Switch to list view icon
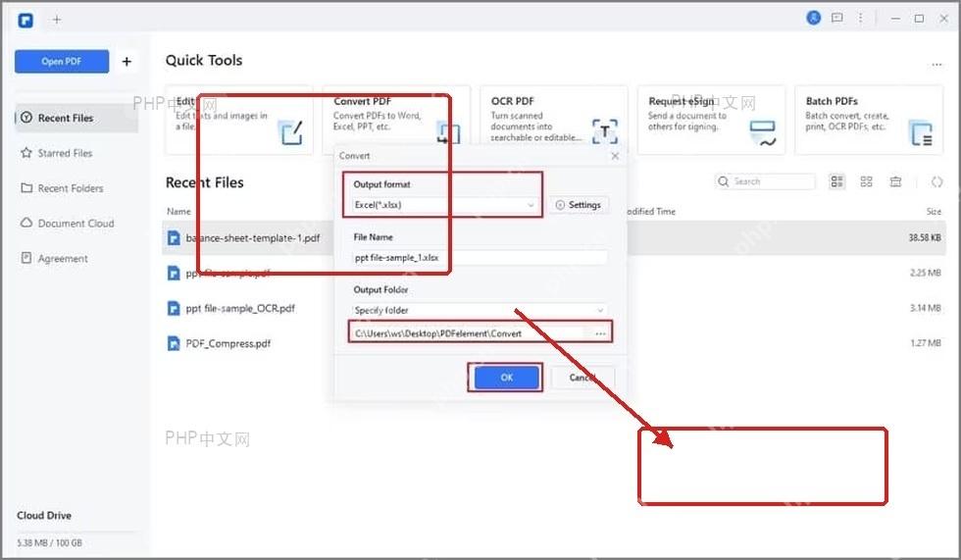 click(836, 181)
